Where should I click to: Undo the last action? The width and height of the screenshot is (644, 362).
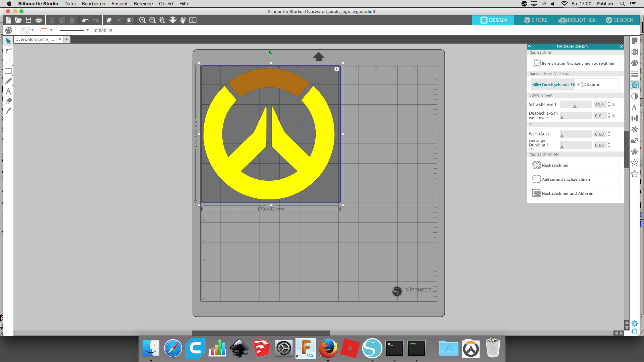click(85, 20)
